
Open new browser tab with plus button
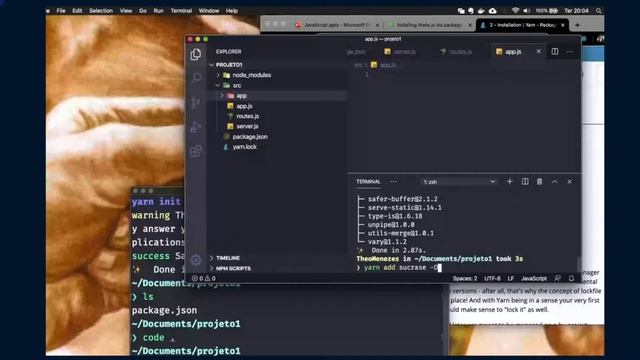click(577, 25)
